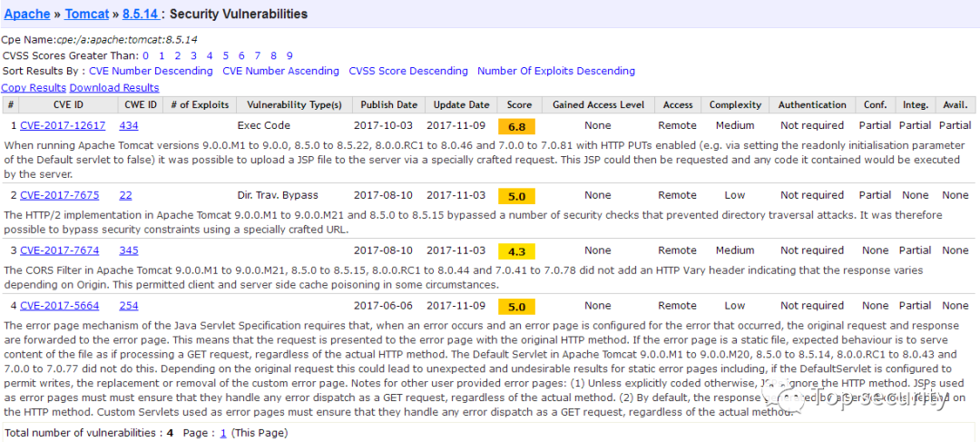Open CVE-2017-5664 details

pyautogui.click(x=59, y=306)
